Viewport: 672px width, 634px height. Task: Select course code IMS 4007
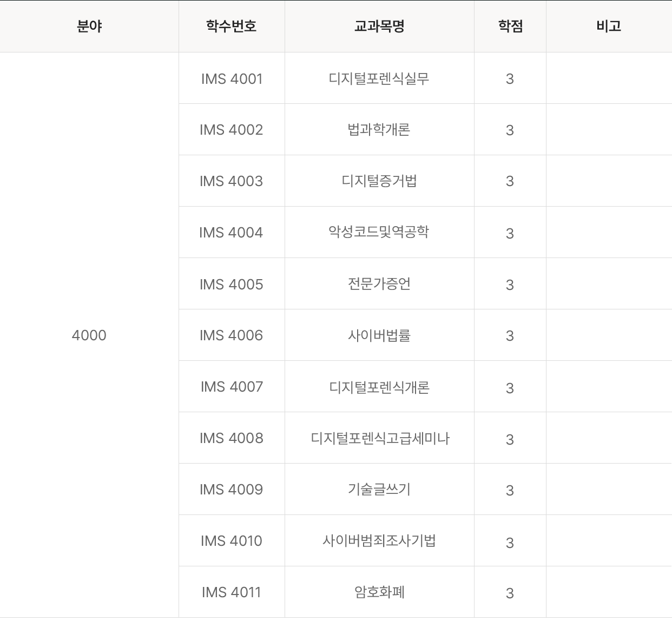click(232, 387)
